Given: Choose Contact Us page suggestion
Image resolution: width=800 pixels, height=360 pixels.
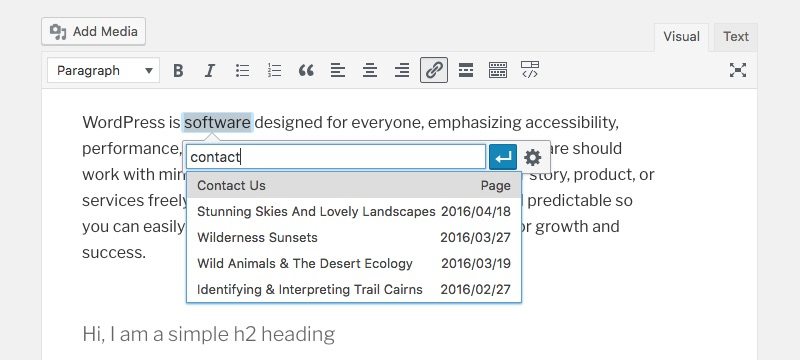Looking at the screenshot, I should point(354,186).
